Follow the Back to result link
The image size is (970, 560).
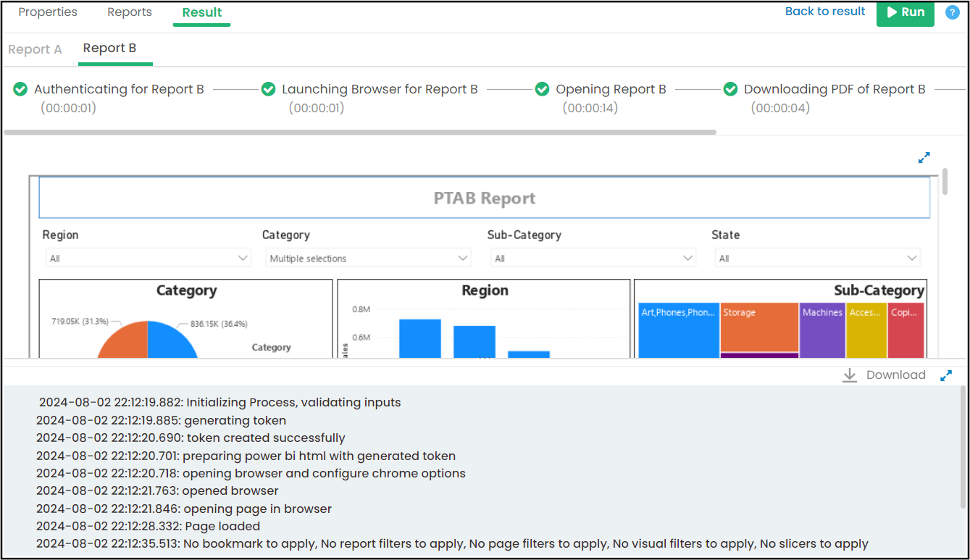[825, 12]
